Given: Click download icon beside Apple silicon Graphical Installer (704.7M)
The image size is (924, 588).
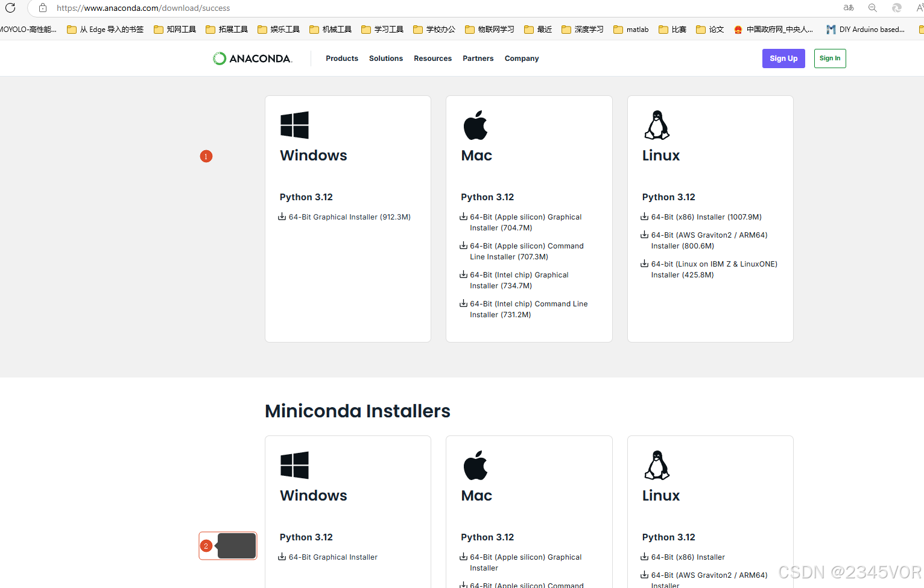Looking at the screenshot, I should (x=463, y=217).
